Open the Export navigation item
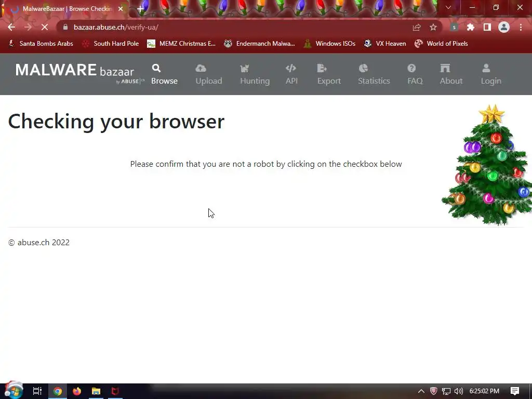Viewport: 532px width, 399px height. [329, 74]
